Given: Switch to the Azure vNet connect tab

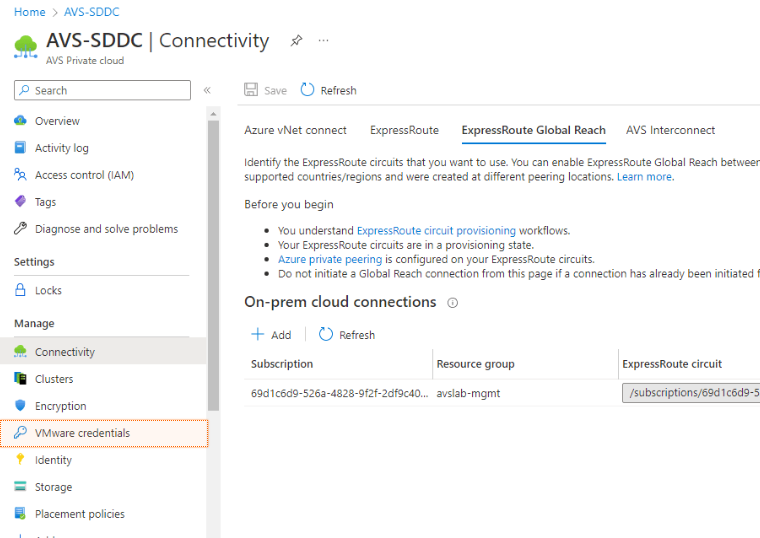Looking at the screenshot, I should [295, 130].
